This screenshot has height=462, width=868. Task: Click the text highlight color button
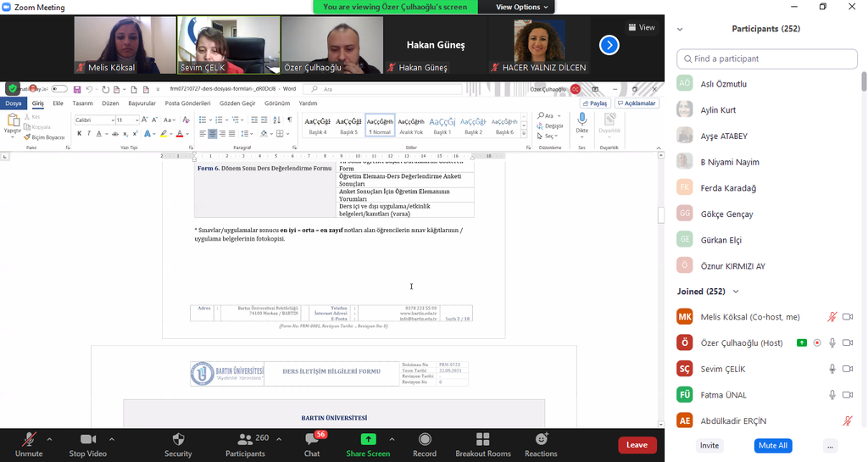(164, 133)
